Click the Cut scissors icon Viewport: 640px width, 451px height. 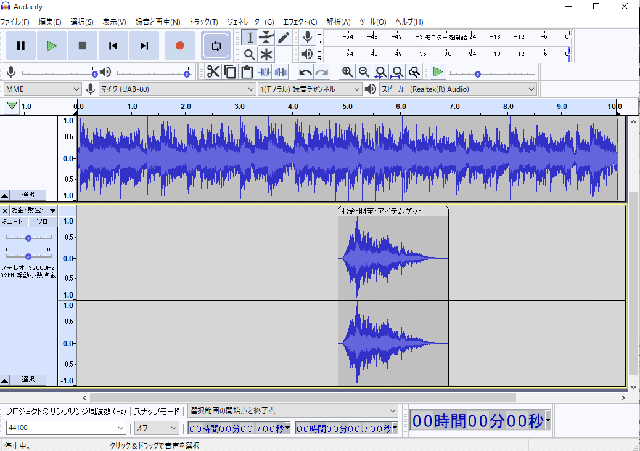213,72
